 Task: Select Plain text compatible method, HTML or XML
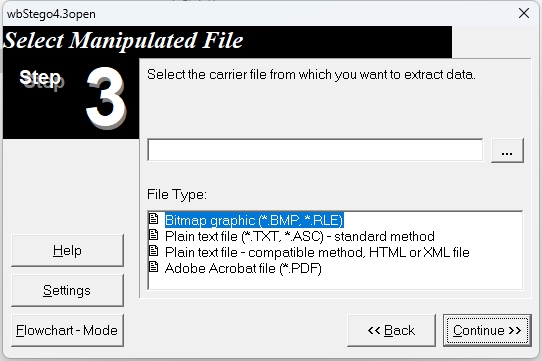point(317,252)
